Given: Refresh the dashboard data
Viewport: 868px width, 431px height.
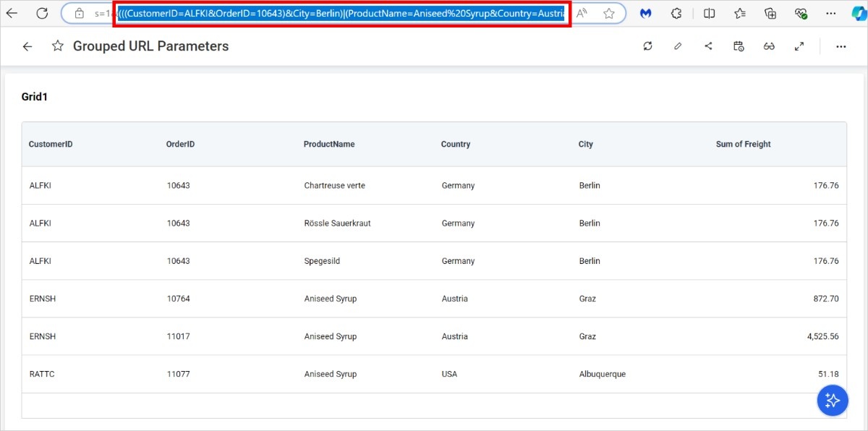Looking at the screenshot, I should tap(647, 46).
